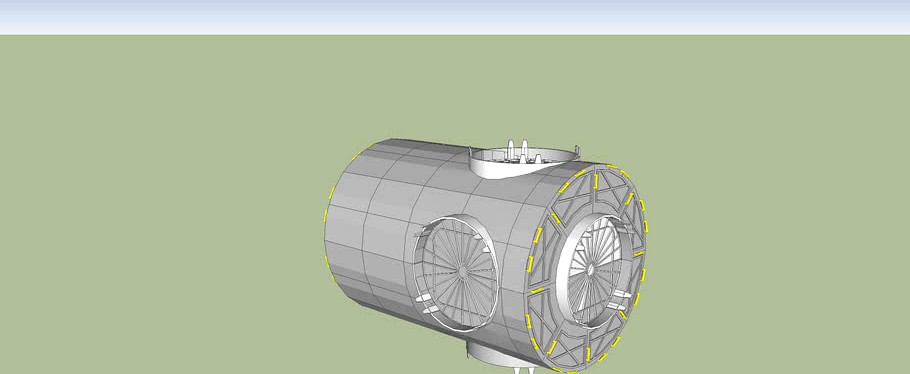Select the top circular hatch opening
Image resolution: width=910 pixels, height=374 pixels.
(x=522, y=161)
